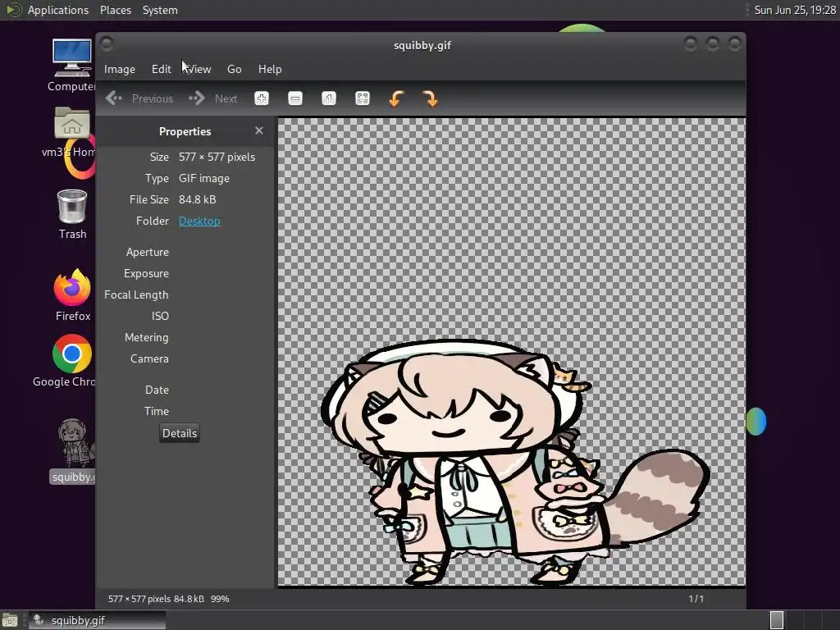Click the Camera label

click(x=149, y=359)
